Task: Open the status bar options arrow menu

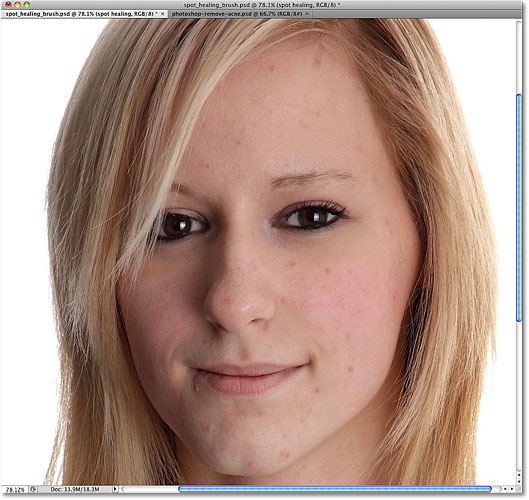Action: [115, 489]
